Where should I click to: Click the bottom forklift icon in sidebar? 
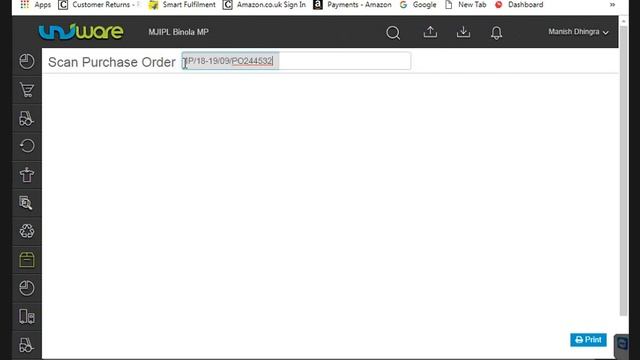point(27,345)
